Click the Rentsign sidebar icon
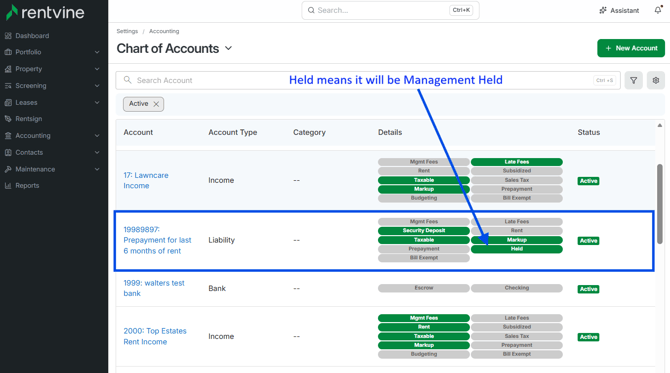The height and width of the screenshot is (373, 670). (8, 119)
